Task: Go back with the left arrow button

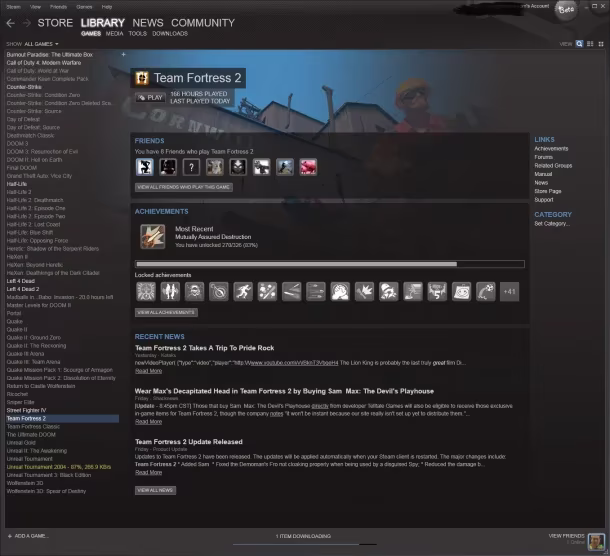Action: tap(11, 23)
